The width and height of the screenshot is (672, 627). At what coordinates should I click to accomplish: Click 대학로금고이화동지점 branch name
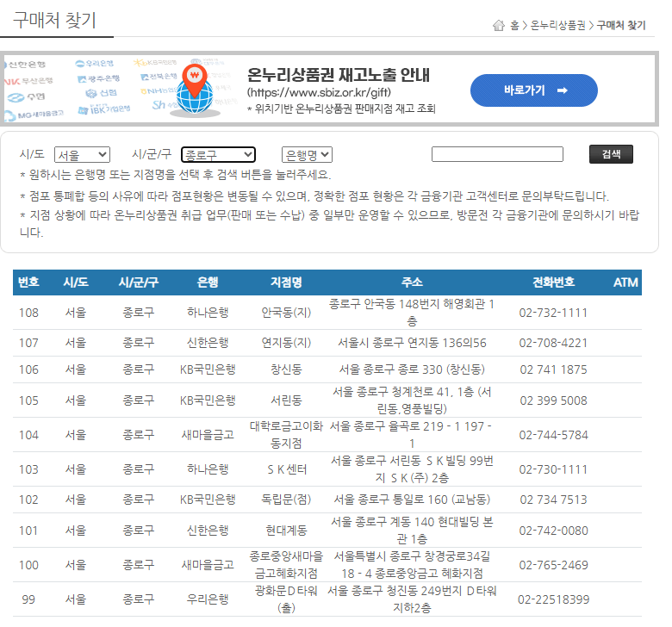coord(286,435)
